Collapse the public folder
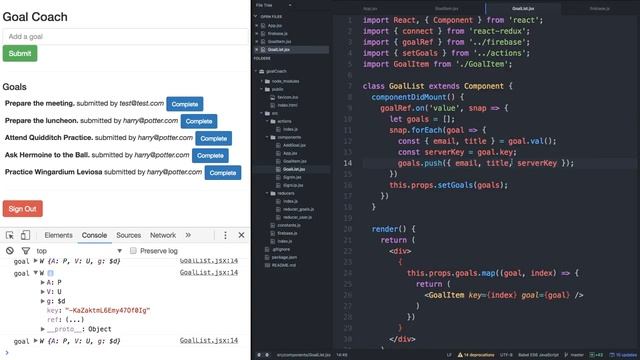This screenshot has width=640, height=360. (262, 89)
